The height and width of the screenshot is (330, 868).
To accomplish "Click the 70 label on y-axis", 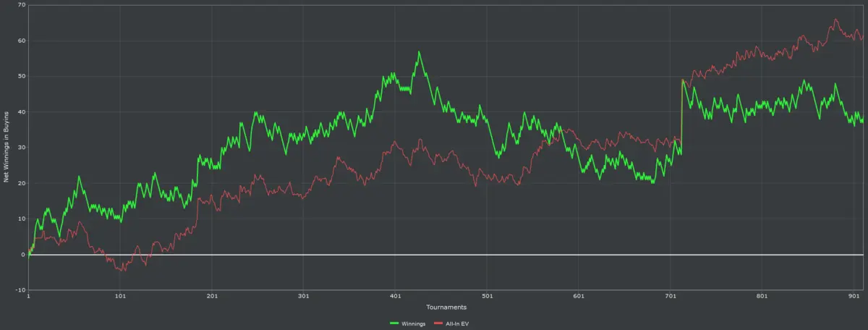I will (21, 5).
